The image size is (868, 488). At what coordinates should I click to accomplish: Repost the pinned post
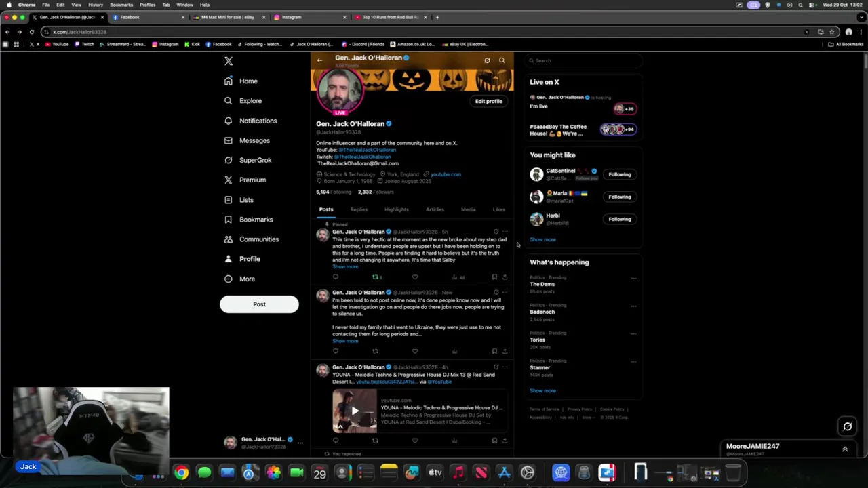[376, 277]
